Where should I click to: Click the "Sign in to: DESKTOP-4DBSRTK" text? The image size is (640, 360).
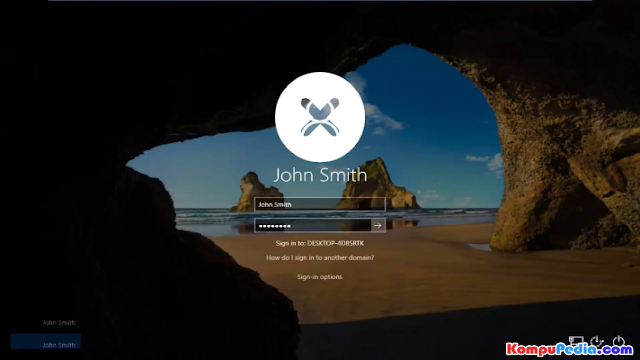tap(320, 243)
